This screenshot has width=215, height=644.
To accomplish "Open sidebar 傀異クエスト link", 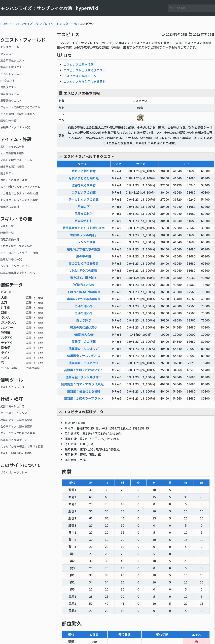I will [x=8, y=87].
